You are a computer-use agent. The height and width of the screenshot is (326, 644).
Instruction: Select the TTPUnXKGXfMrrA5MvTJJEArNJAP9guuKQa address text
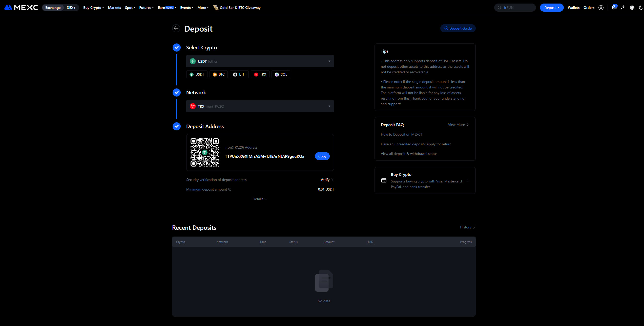pos(264,156)
